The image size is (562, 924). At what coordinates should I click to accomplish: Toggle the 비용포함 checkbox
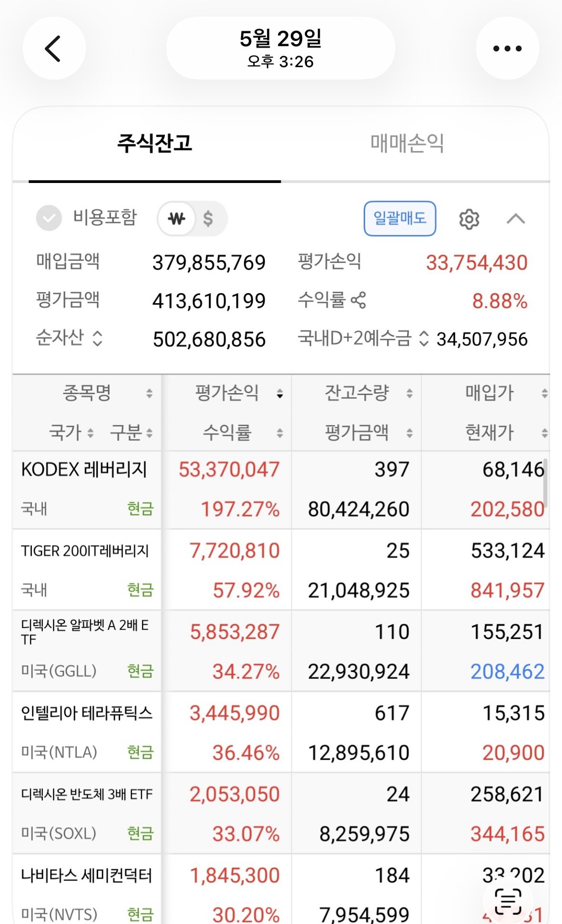(x=49, y=219)
